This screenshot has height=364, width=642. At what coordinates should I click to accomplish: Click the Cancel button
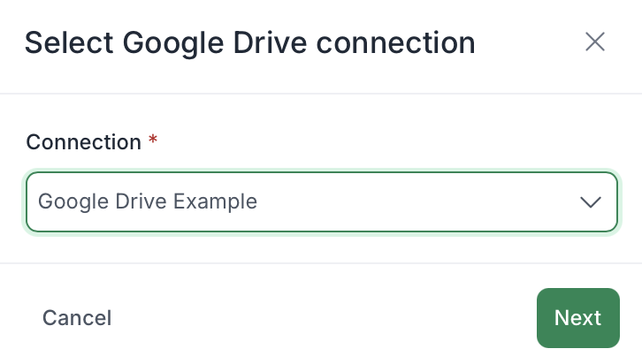coord(77,318)
